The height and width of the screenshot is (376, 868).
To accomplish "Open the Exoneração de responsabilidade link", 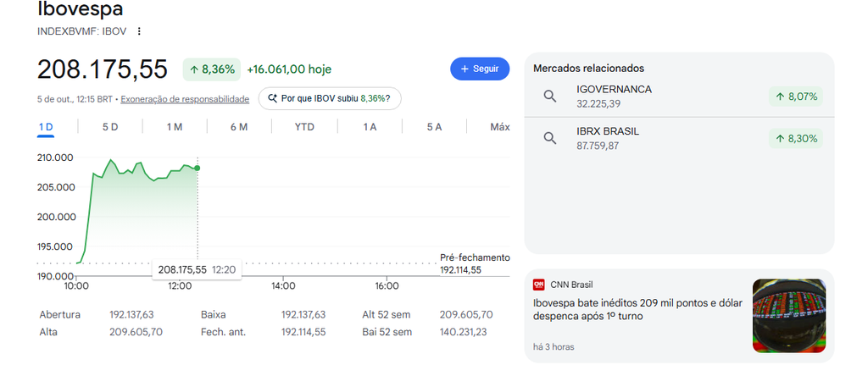I will pos(185,100).
